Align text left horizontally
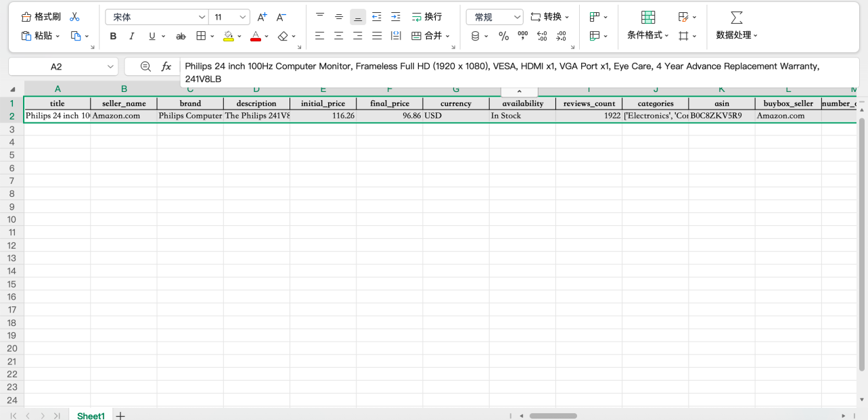Image resolution: width=868 pixels, height=420 pixels. (x=320, y=36)
